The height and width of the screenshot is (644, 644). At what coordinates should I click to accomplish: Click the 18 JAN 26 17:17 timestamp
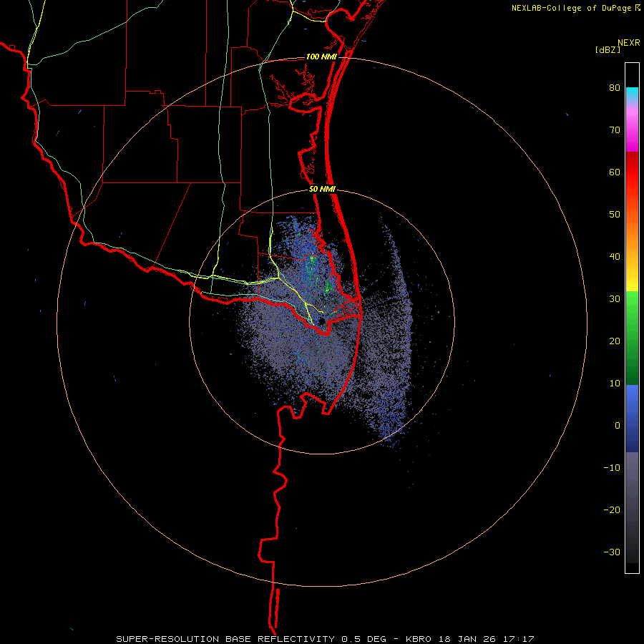point(487,639)
